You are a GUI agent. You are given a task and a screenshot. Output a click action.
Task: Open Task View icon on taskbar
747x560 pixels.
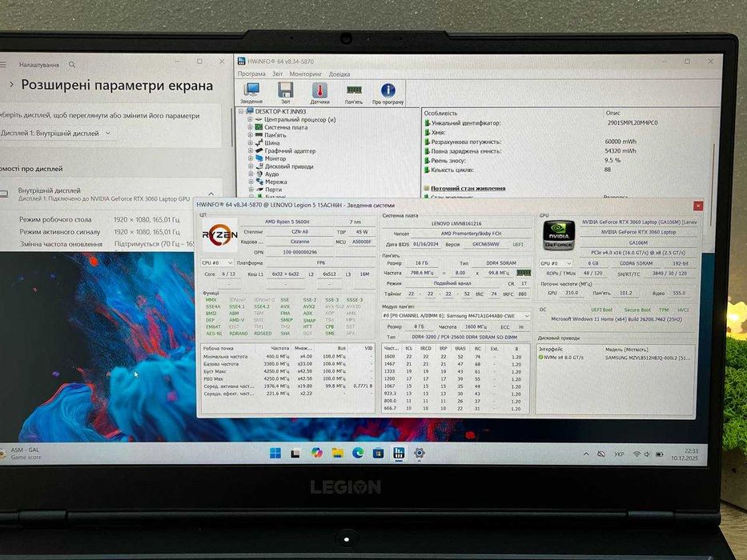[295, 453]
